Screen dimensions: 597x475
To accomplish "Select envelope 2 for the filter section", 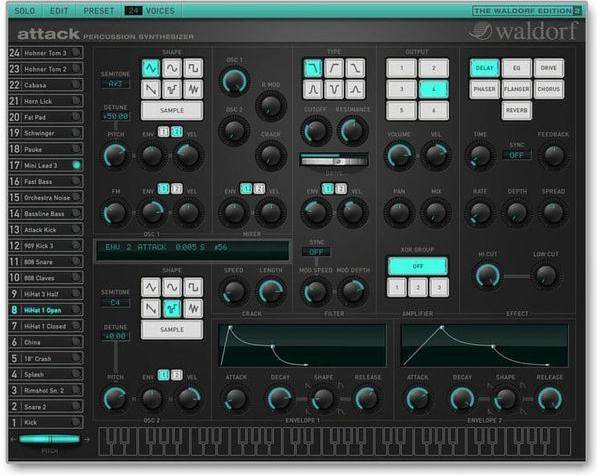I will [341, 189].
